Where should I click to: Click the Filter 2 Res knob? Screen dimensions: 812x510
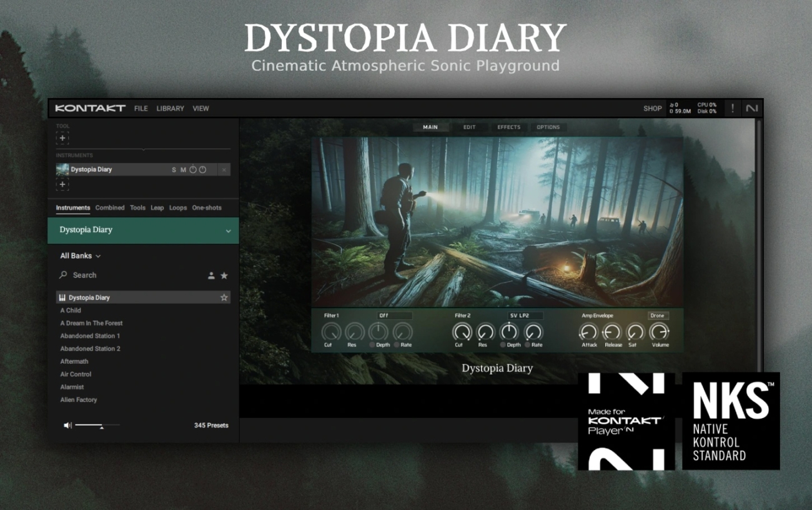coord(485,332)
